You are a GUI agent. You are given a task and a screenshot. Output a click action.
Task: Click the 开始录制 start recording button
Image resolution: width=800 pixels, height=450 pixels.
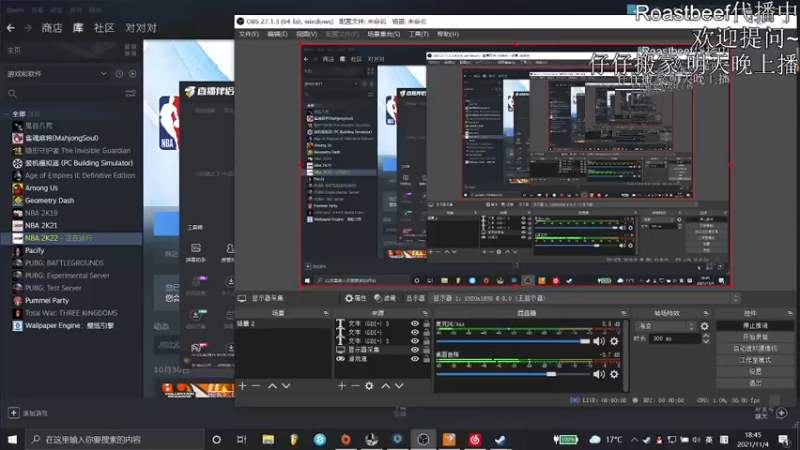point(755,337)
